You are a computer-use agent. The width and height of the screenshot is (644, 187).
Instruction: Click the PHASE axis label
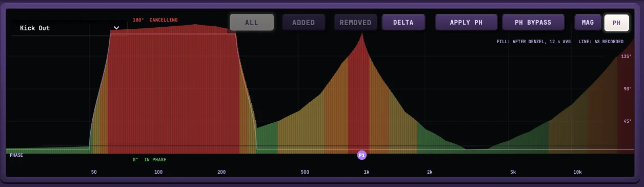click(x=16, y=155)
